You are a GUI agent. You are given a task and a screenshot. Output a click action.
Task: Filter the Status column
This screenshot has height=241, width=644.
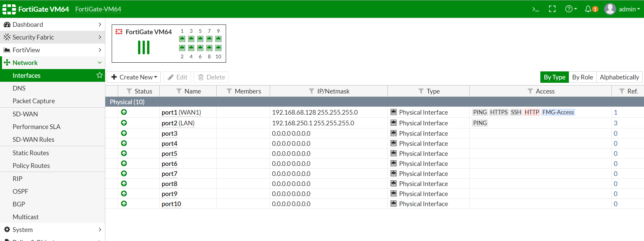pyautogui.click(x=129, y=91)
